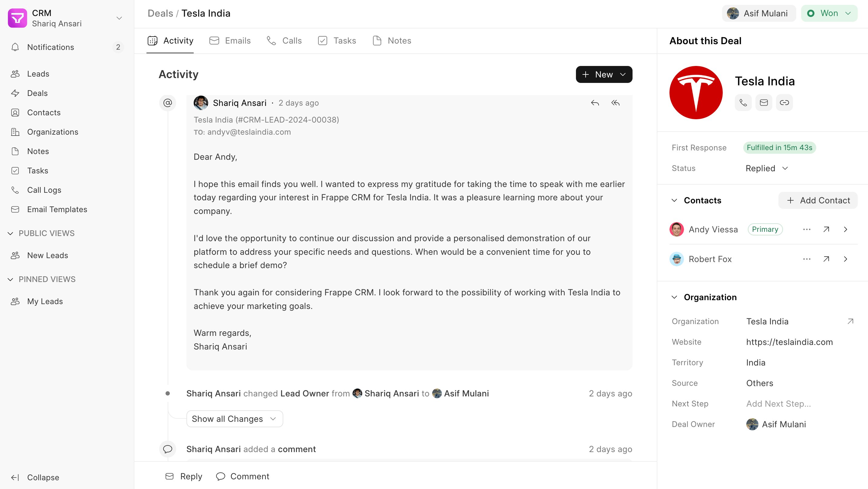
Task: Click the email icon under Tesla India
Action: tap(764, 103)
